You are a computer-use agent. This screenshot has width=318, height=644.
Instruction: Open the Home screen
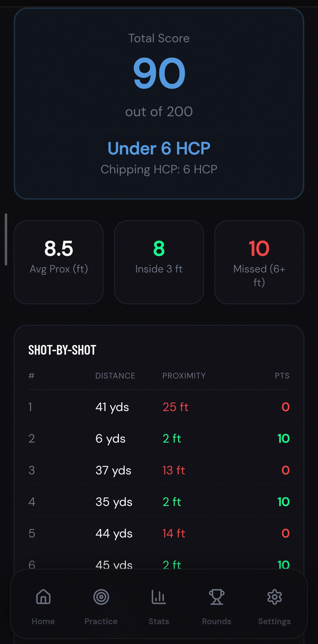pyautogui.click(x=43, y=598)
